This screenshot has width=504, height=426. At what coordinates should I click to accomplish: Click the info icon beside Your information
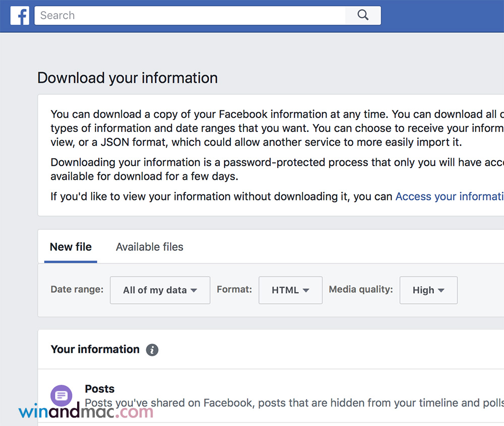[152, 350]
